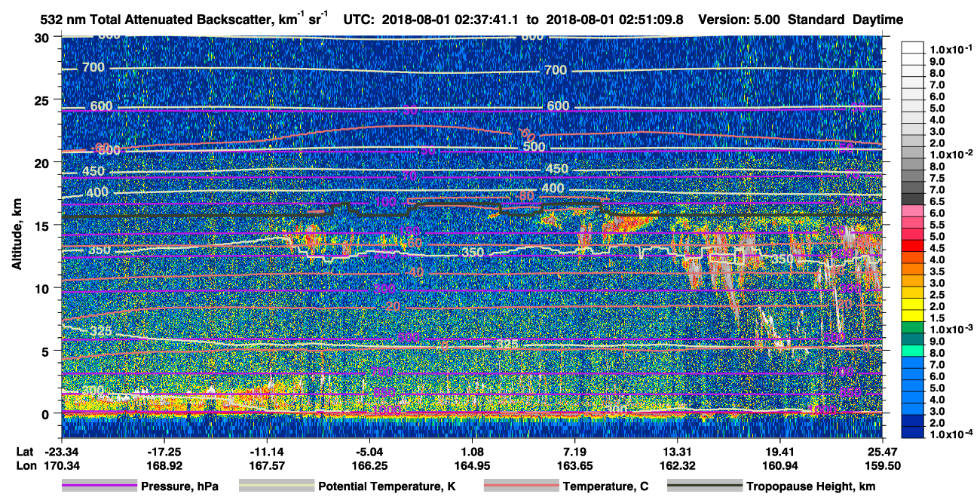Image resolution: width=980 pixels, height=503 pixels.
Task: Click the 'Lon' row label
Action: click(26, 465)
